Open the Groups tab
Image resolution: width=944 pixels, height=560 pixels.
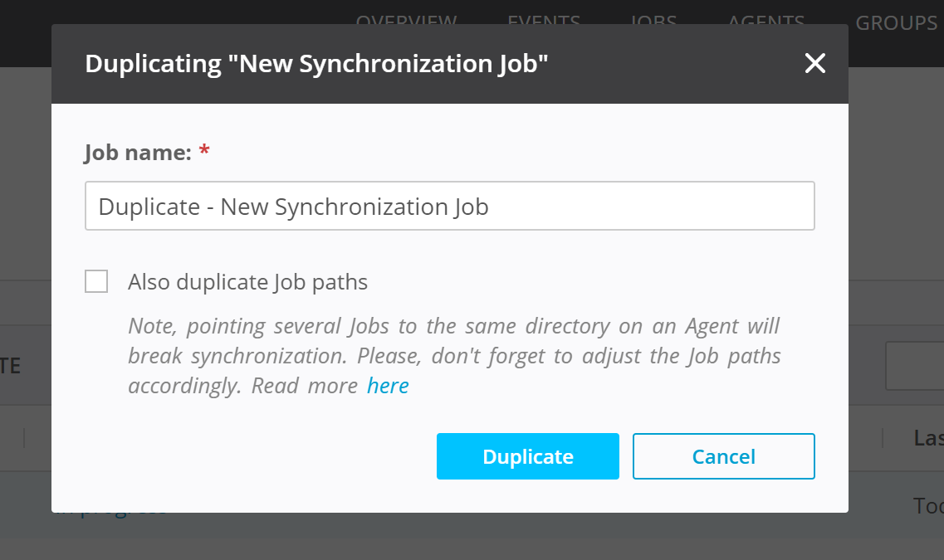tap(896, 22)
